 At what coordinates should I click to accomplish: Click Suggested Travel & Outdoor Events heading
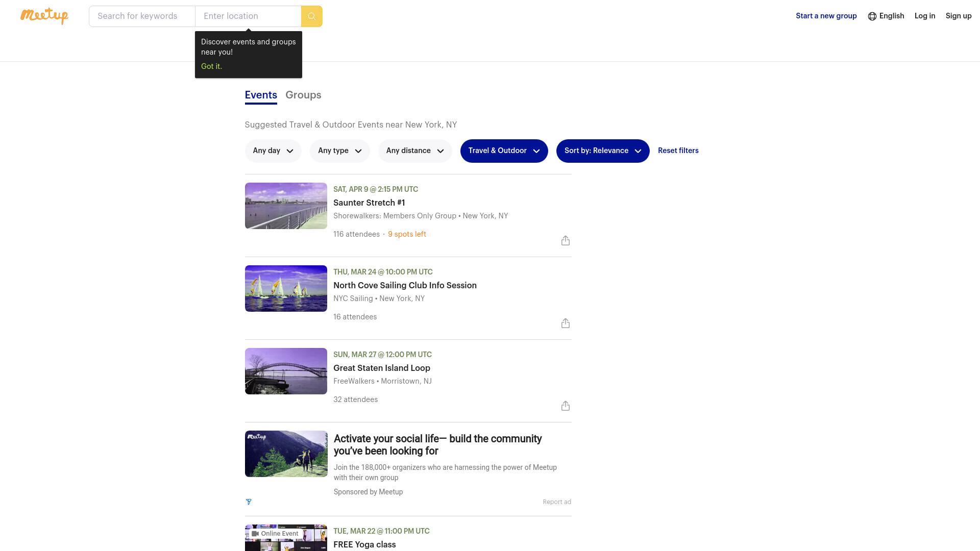pos(351,125)
